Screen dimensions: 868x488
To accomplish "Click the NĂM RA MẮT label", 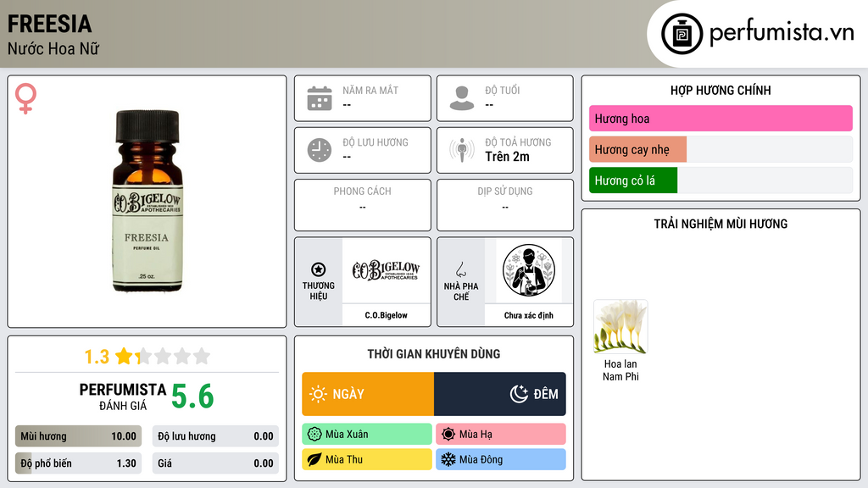I will point(370,90).
